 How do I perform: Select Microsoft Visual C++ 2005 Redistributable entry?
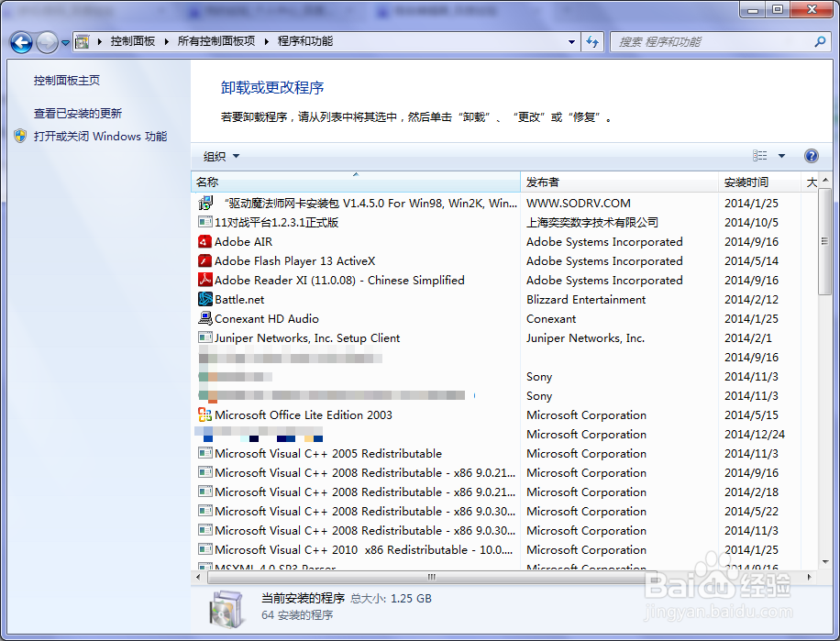328,454
